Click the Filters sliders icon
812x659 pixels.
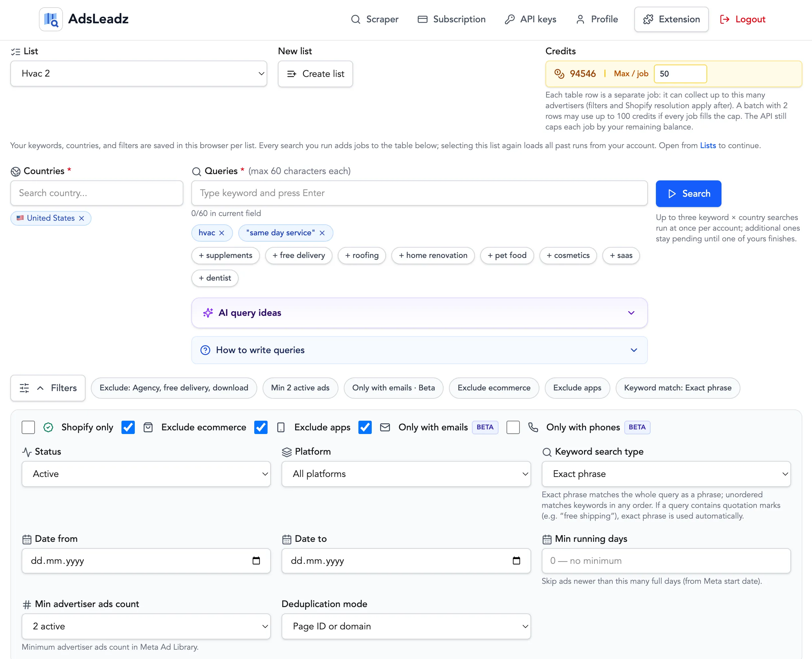point(24,388)
